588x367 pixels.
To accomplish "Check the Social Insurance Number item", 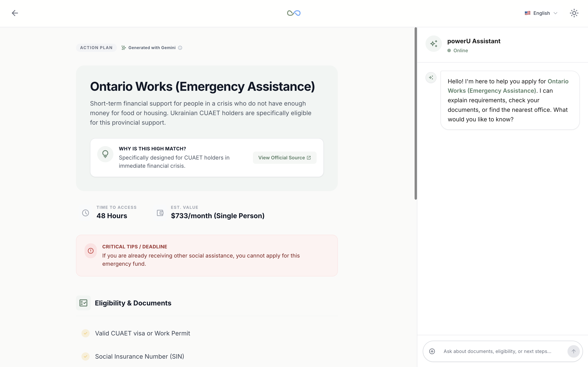I will pos(86,356).
